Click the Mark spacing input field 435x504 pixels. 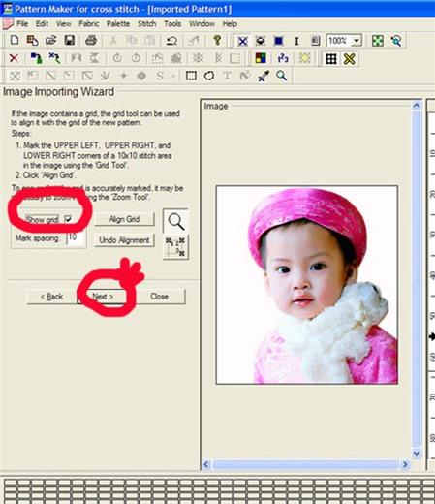(x=77, y=237)
